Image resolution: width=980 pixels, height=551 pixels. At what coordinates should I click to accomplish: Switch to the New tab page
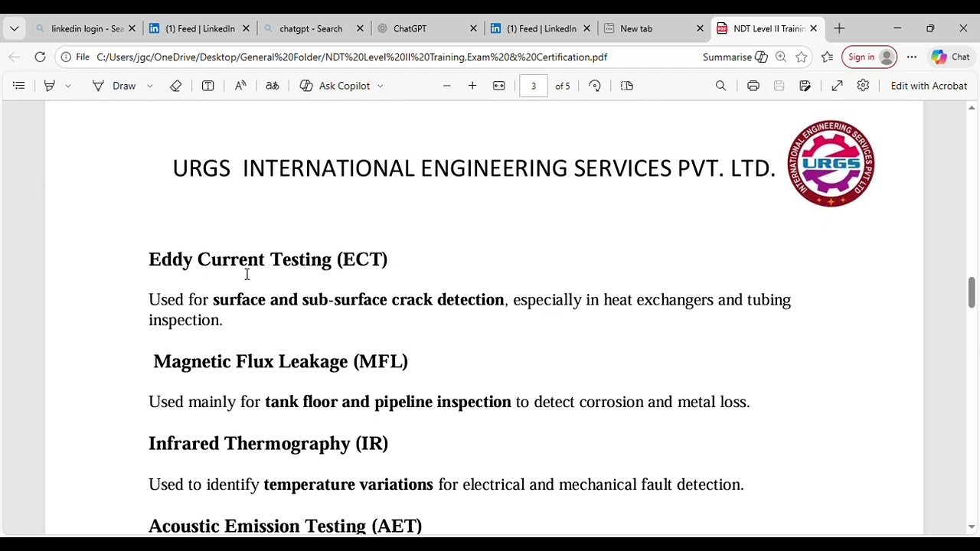tap(655, 28)
